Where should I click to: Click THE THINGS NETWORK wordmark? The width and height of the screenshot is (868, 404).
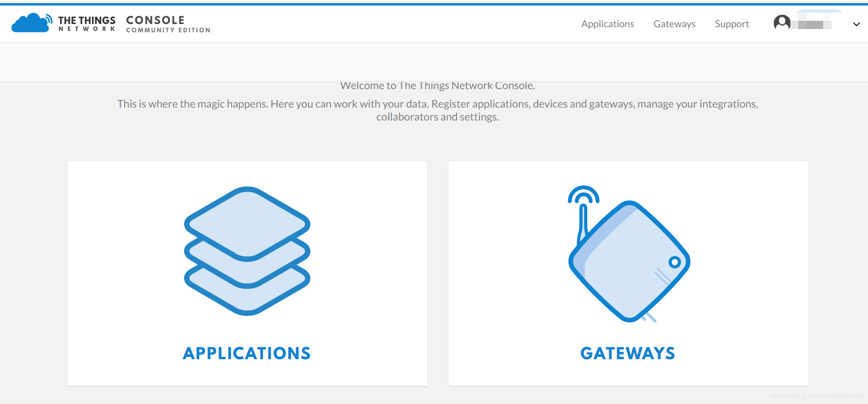[x=87, y=24]
